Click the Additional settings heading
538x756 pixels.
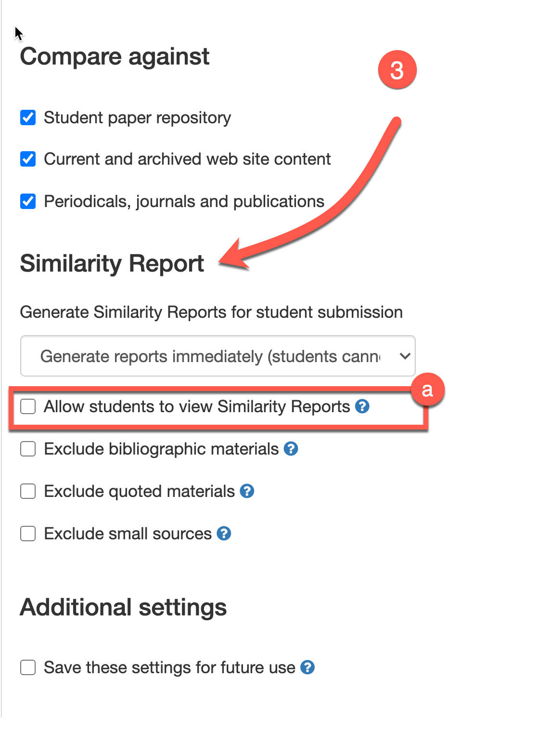pos(123,608)
